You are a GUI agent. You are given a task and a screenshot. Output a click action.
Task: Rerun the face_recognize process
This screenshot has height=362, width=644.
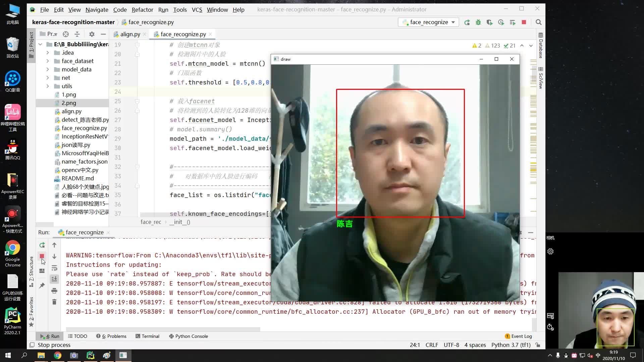coord(467,22)
